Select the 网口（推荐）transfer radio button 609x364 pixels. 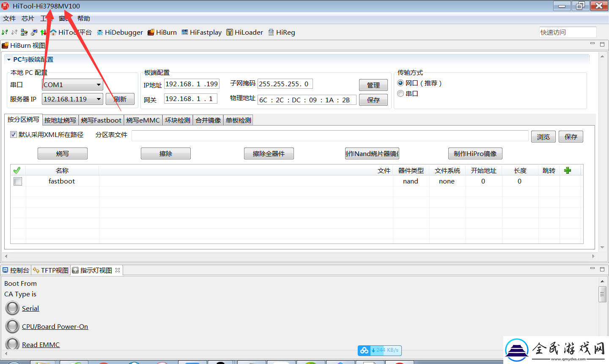(x=401, y=83)
